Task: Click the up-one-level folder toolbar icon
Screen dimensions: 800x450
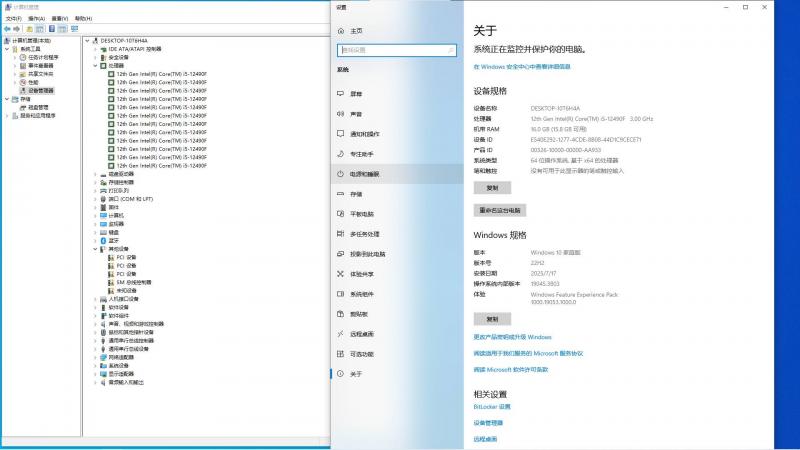Action: pyautogui.click(x=30, y=29)
